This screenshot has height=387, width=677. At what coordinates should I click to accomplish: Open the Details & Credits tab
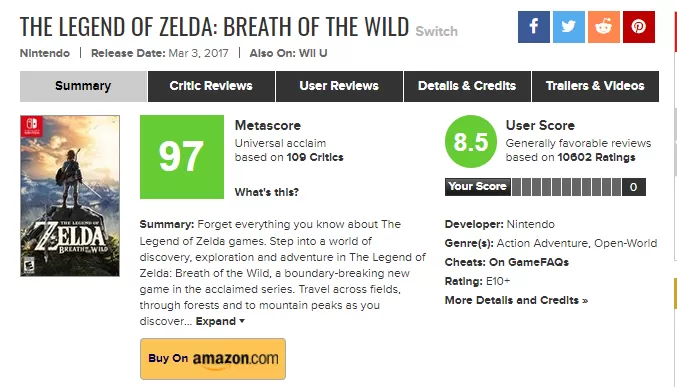point(467,86)
